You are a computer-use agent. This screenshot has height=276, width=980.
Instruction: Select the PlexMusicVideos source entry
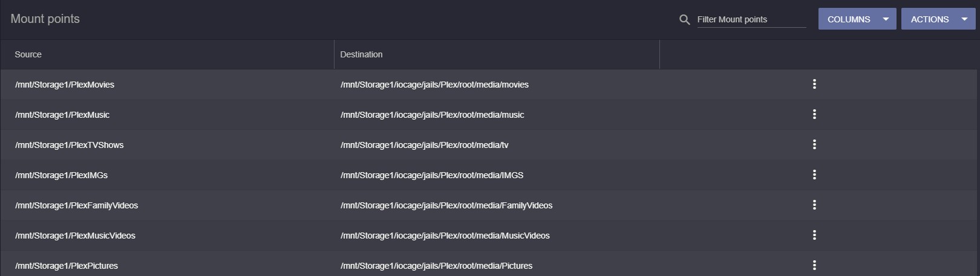(x=76, y=236)
